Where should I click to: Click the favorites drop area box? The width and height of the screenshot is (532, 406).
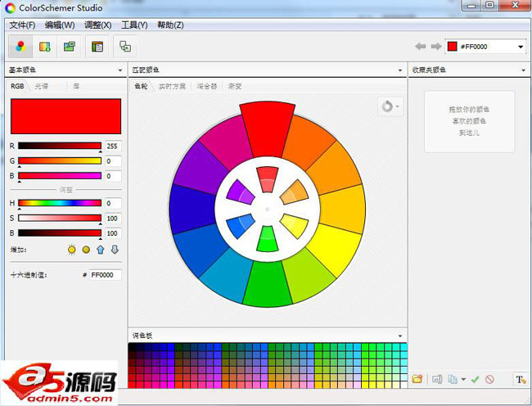click(x=469, y=121)
